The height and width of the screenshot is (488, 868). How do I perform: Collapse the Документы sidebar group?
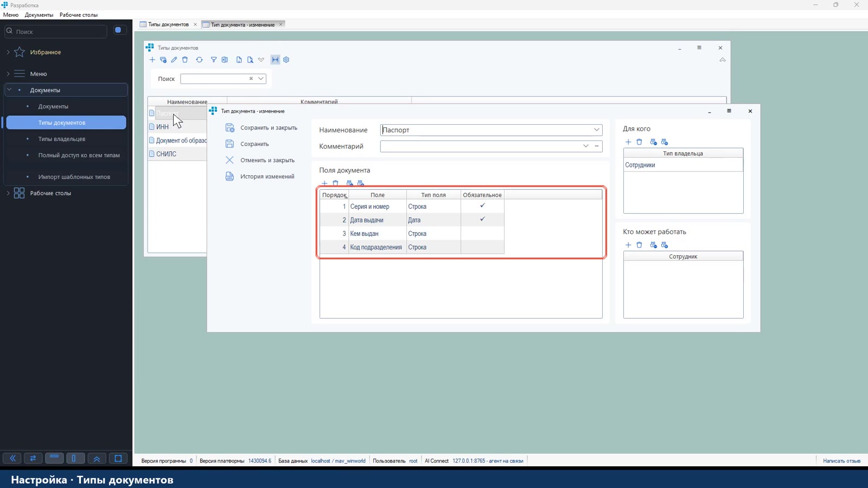pyautogui.click(x=9, y=89)
